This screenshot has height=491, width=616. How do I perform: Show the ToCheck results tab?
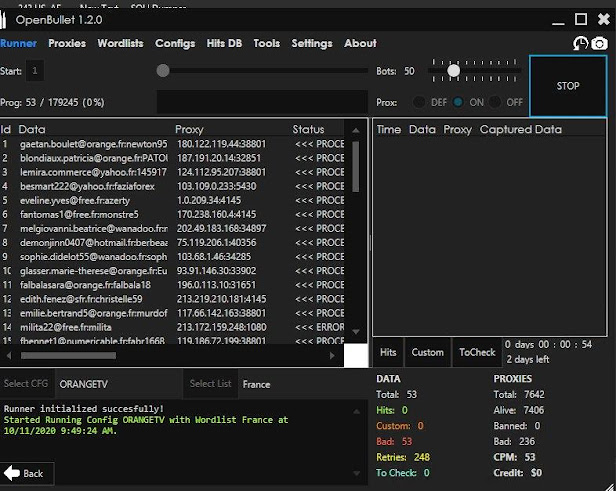point(477,352)
